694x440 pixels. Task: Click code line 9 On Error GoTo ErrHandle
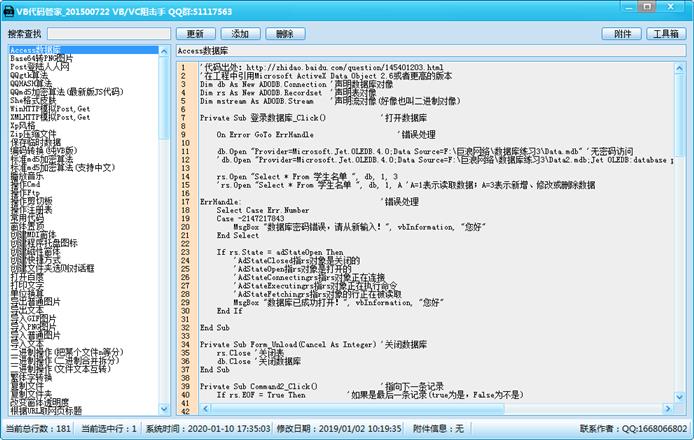point(265,135)
